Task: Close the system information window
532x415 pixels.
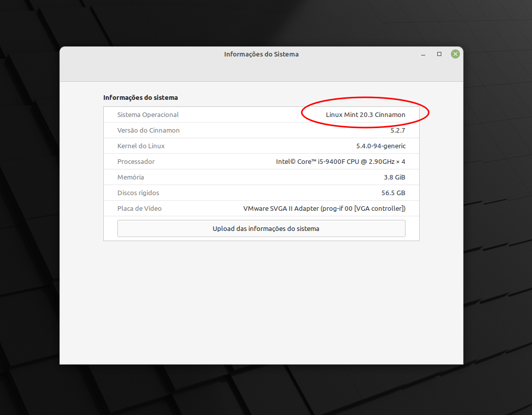Action: click(x=455, y=54)
